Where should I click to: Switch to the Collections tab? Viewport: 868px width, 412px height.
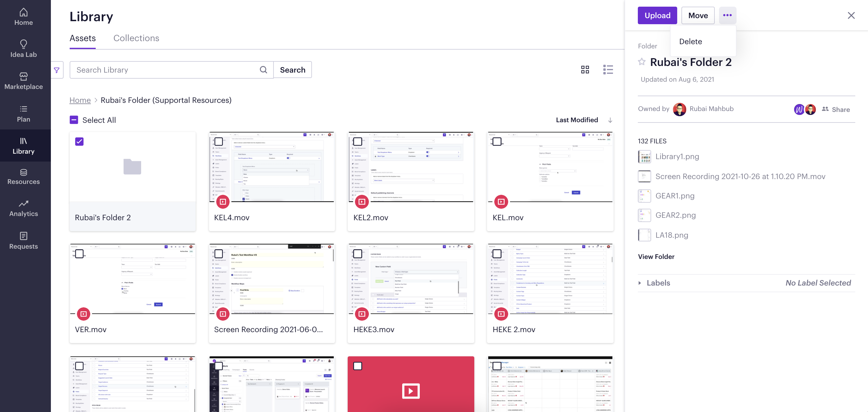136,38
